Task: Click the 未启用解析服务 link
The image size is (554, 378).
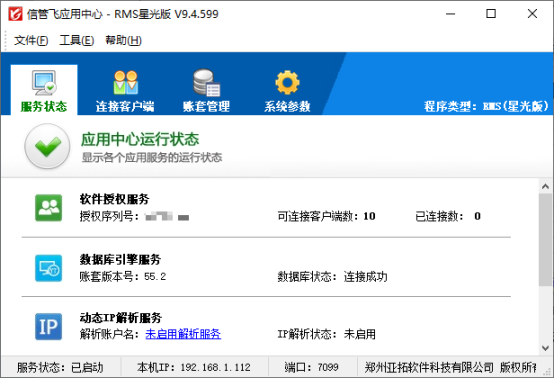Action: pos(183,334)
